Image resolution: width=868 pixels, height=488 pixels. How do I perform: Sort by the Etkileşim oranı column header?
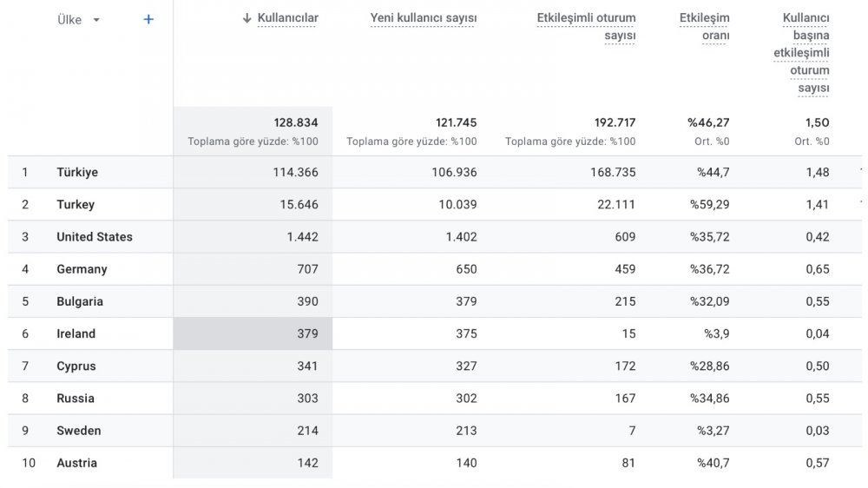coord(704,27)
